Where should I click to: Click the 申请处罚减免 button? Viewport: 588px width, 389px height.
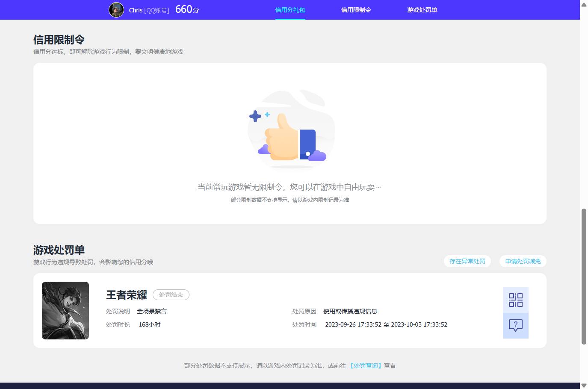[x=523, y=261]
